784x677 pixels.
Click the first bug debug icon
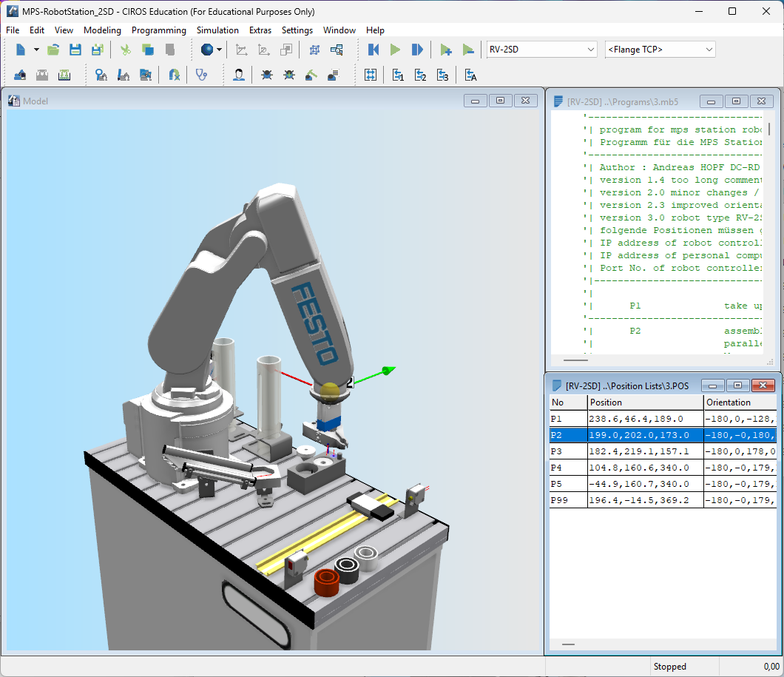point(267,75)
